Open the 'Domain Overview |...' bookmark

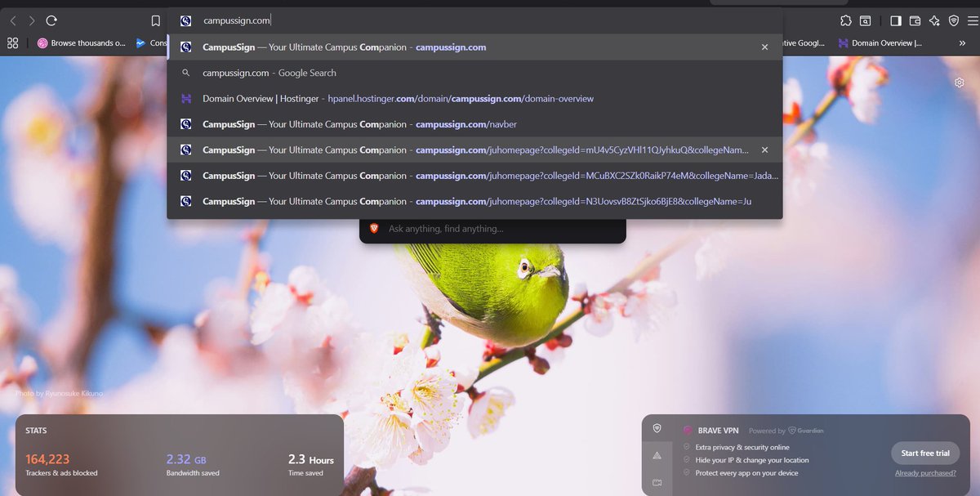coord(880,43)
